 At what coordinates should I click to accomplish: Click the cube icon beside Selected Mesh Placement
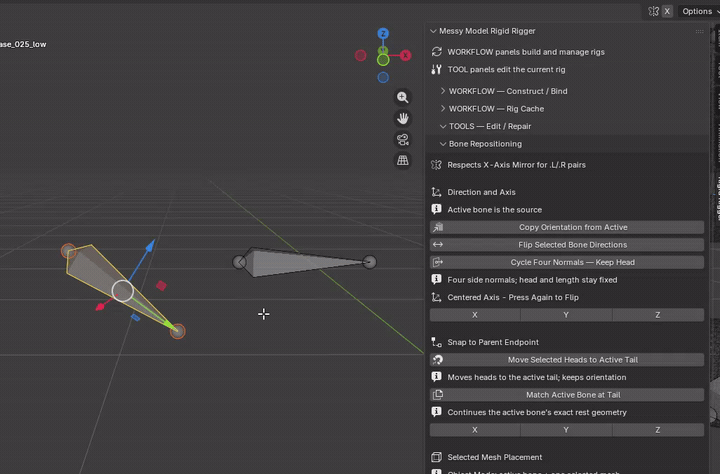437,457
